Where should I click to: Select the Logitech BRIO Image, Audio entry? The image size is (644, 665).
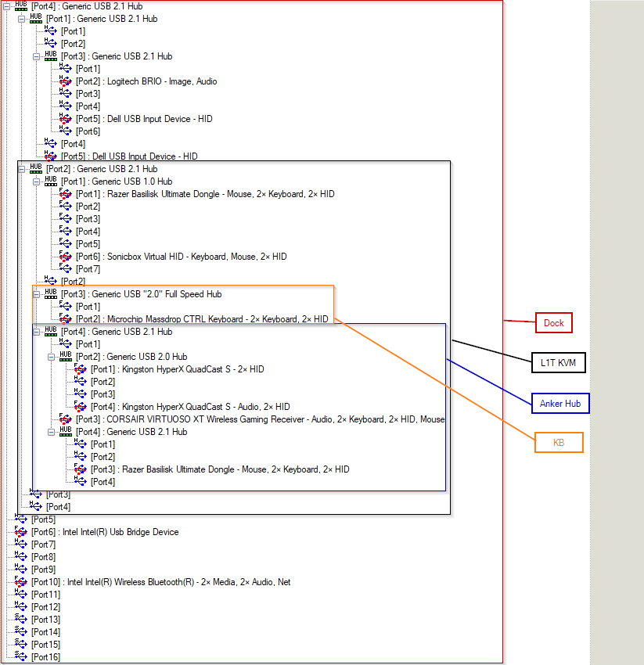click(x=146, y=81)
